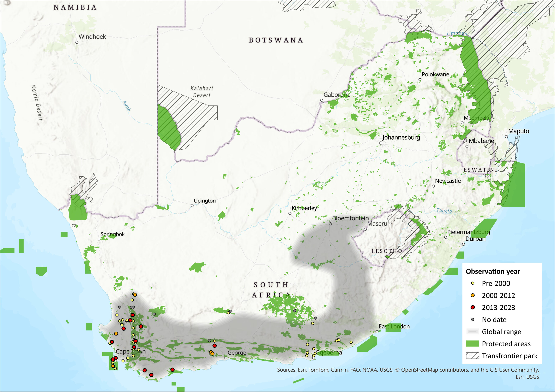This screenshot has width=555, height=392.
Task: Click the gray Global range legend swatch
Action: point(472,332)
